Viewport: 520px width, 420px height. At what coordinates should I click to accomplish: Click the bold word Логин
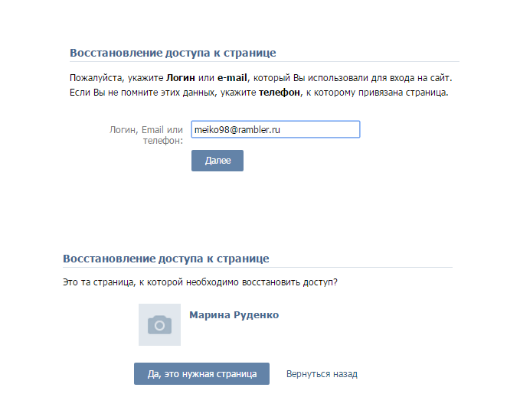click(181, 78)
